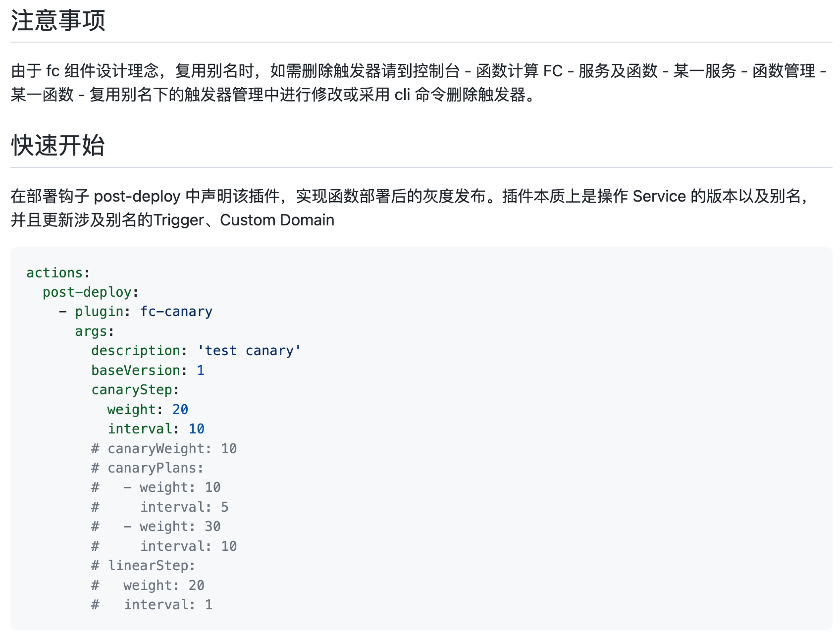The width and height of the screenshot is (840, 641).
Task: Click 'Custom Domain' text in the paragraph
Action: pos(277,220)
